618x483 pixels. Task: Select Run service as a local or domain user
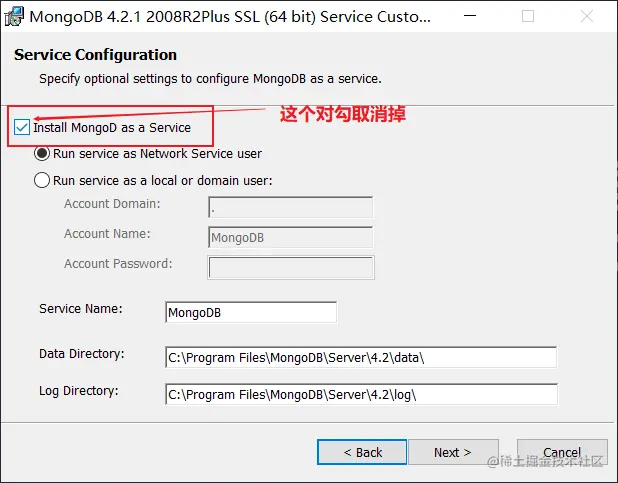point(42,180)
